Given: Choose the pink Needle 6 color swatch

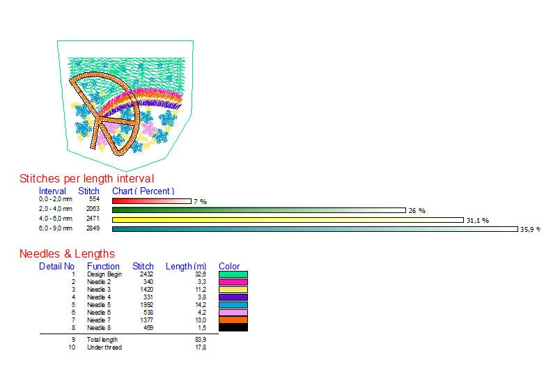Looking at the screenshot, I should (x=233, y=313).
